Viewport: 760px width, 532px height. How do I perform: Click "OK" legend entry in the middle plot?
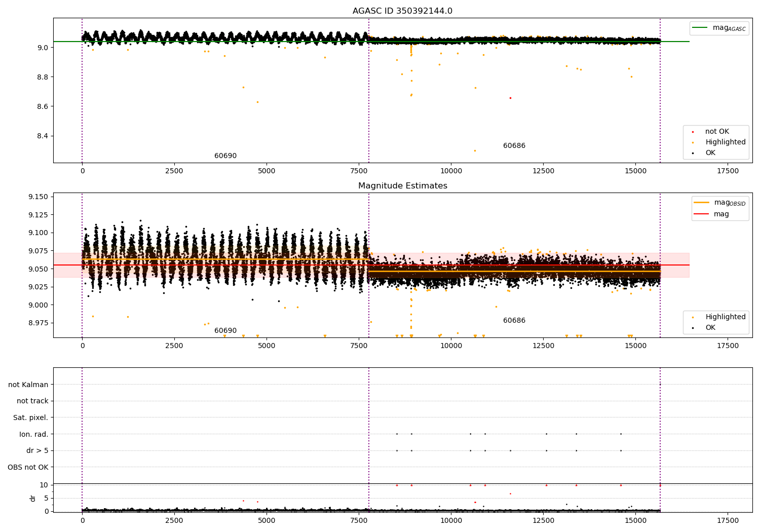[x=710, y=328]
